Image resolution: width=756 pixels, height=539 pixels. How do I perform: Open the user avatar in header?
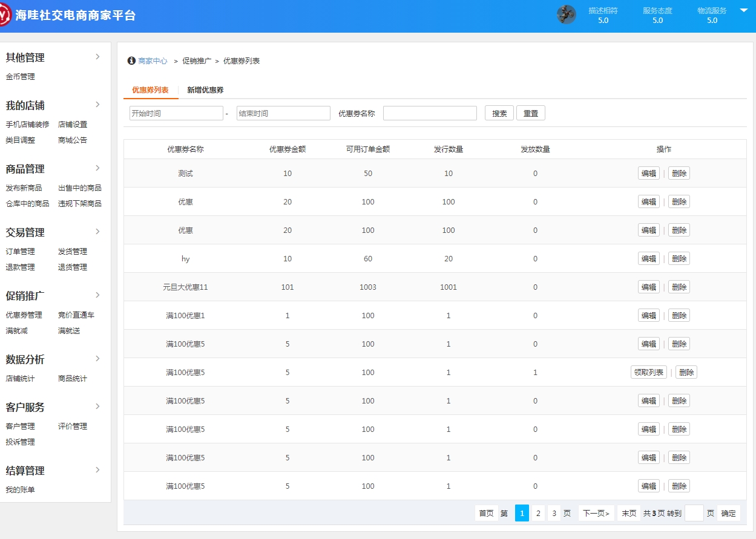coord(566,15)
